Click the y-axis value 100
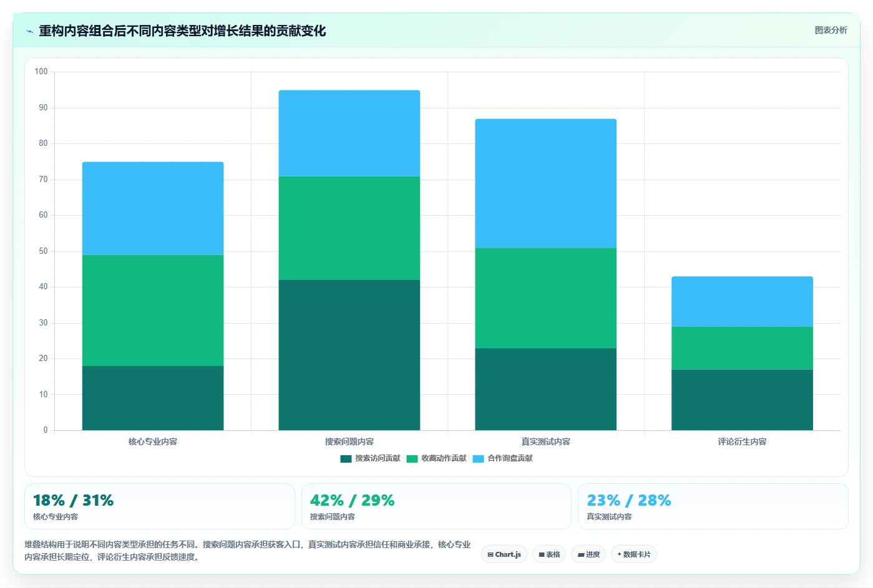 (41, 72)
